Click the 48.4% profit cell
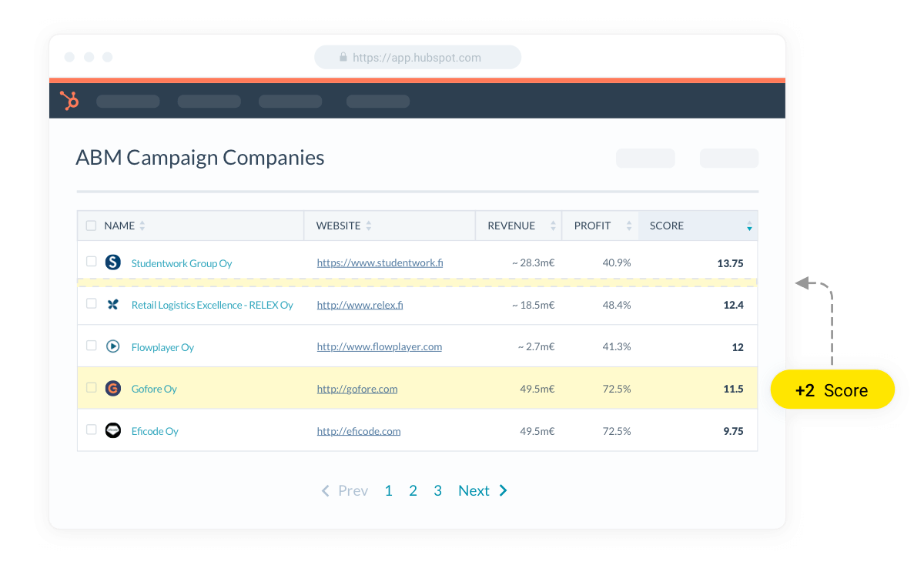Image resolution: width=924 pixels, height=565 pixels. [617, 305]
